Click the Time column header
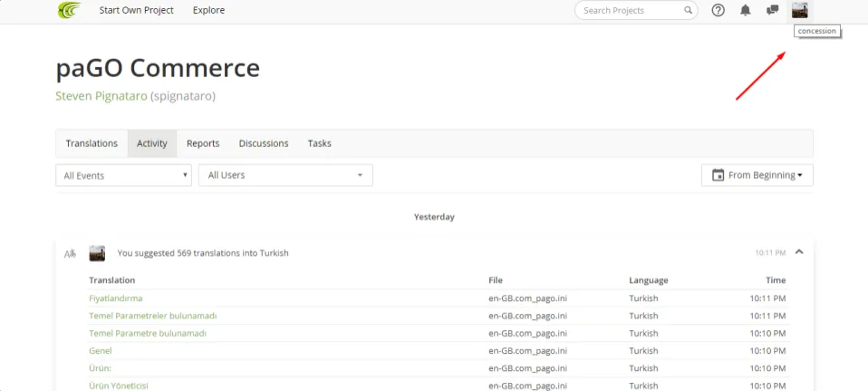 776,280
